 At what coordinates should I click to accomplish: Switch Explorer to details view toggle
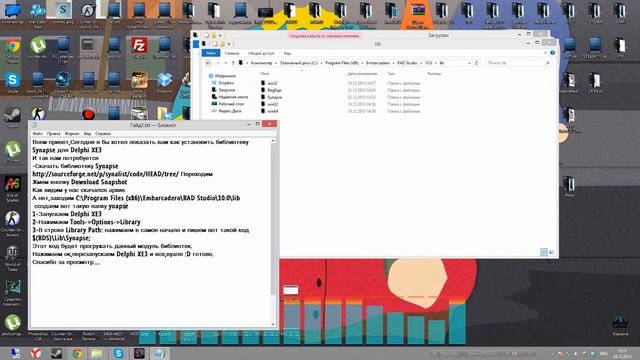(544, 252)
